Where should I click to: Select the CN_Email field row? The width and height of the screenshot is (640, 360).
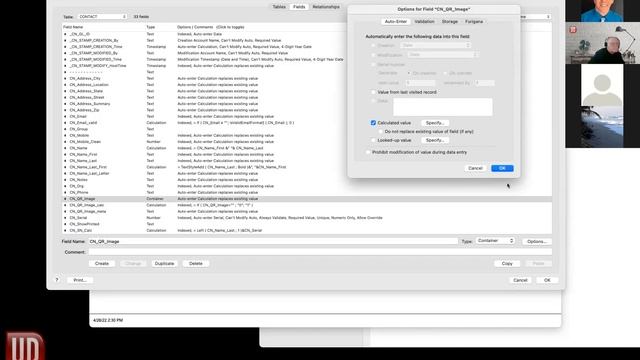[307, 116]
